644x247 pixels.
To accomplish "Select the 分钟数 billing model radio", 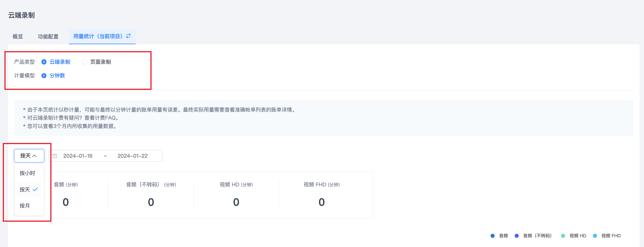I will click(44, 76).
